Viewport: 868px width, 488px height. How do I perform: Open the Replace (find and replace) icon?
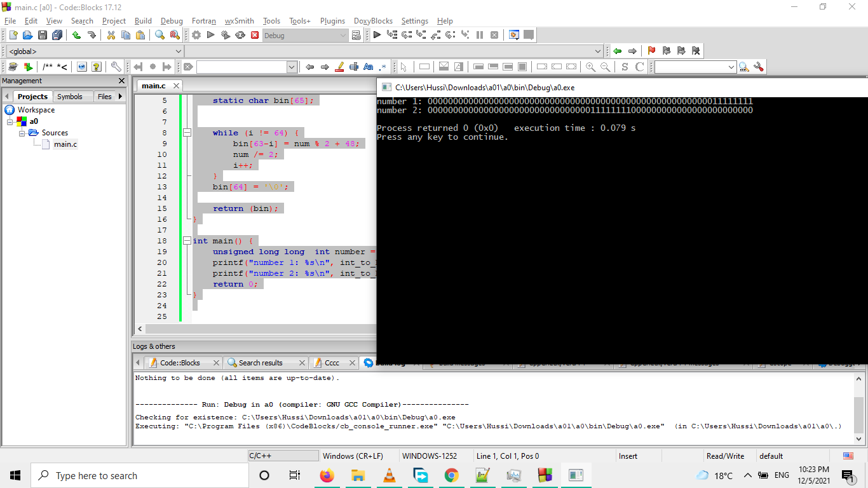tap(174, 35)
